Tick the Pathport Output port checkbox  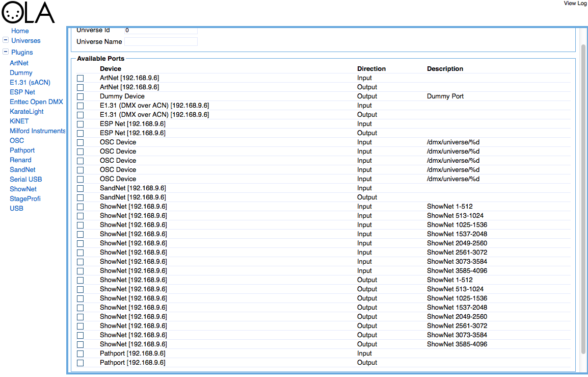[x=81, y=363]
